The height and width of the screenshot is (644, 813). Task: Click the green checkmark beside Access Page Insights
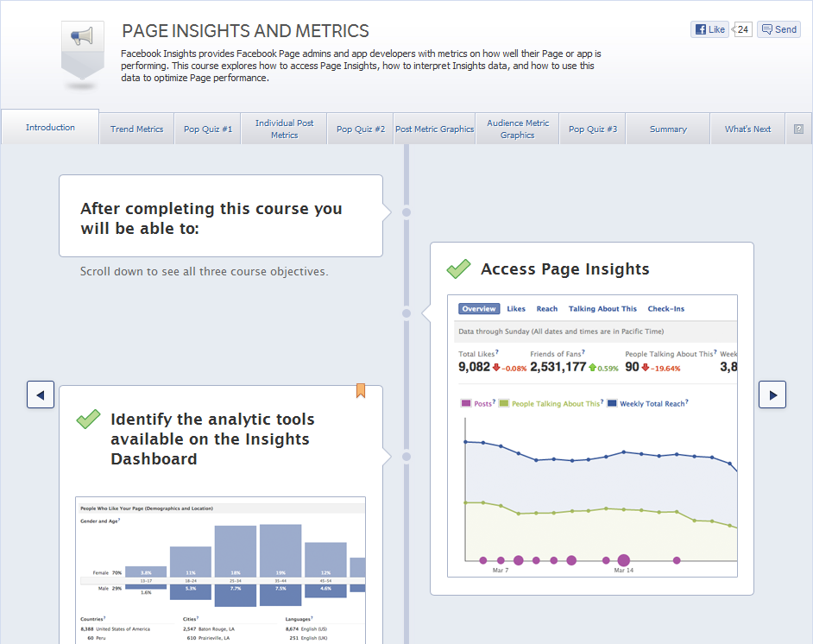pyautogui.click(x=458, y=268)
